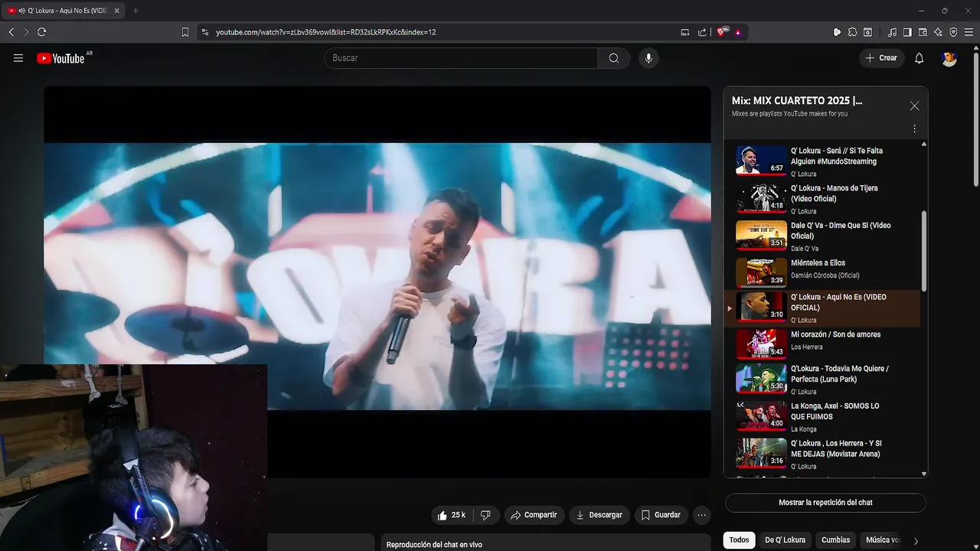Open the Mix playlist three-dot options
This screenshot has width=980, height=551.
(914, 129)
